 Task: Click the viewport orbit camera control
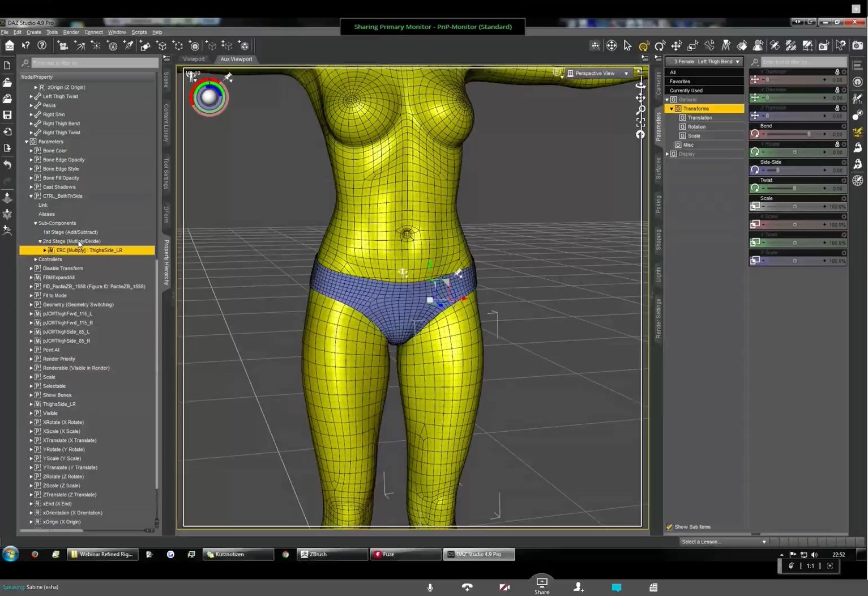click(640, 85)
